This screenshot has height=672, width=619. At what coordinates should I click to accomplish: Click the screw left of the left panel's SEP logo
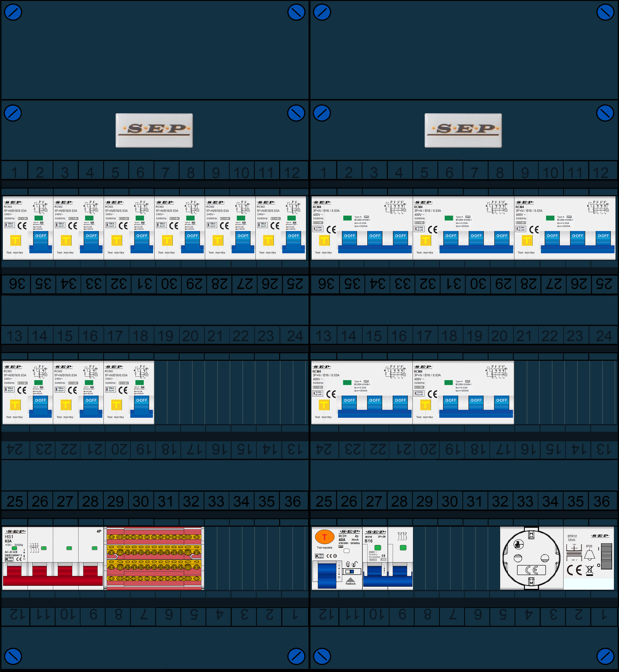coord(13,113)
